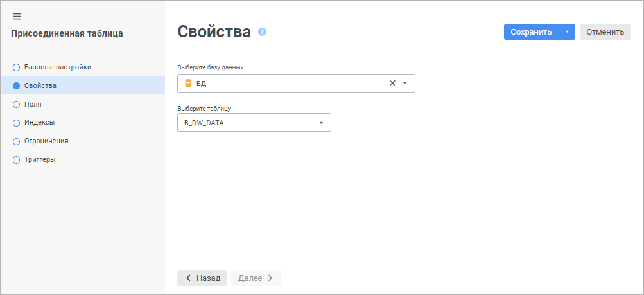Select the Базовые настройки radio circle
The width and height of the screenshot is (644, 295).
17,67
